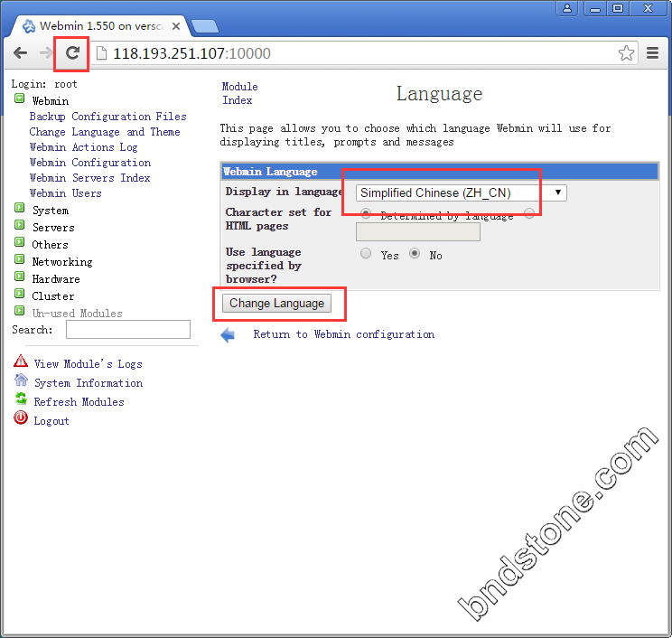
Task: Open the Module Index link
Action: point(239,93)
